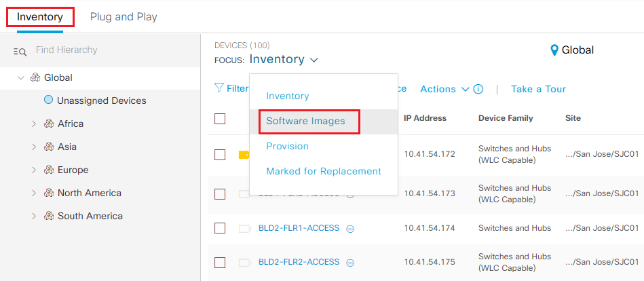The image size is (644, 281).
Task: Click the Filter funnel icon
Action: click(219, 88)
